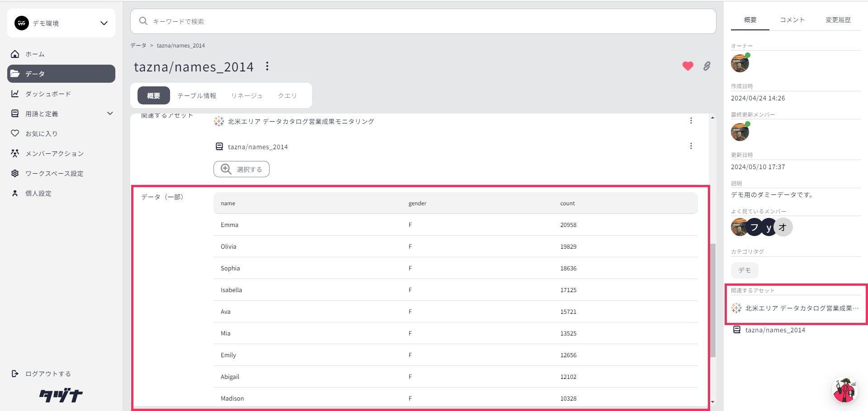Click the 説明 text デモ用のダミーデータです。
Image resolution: width=868 pixels, height=411 pixels.
pos(773,195)
